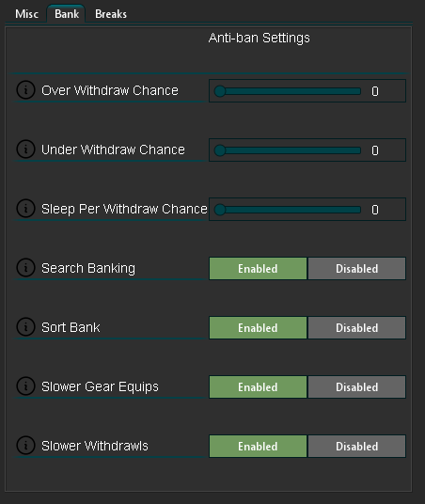Screen dimensions: 425x504
Task: Enable Slower Withdrawls
Action: click(x=258, y=446)
